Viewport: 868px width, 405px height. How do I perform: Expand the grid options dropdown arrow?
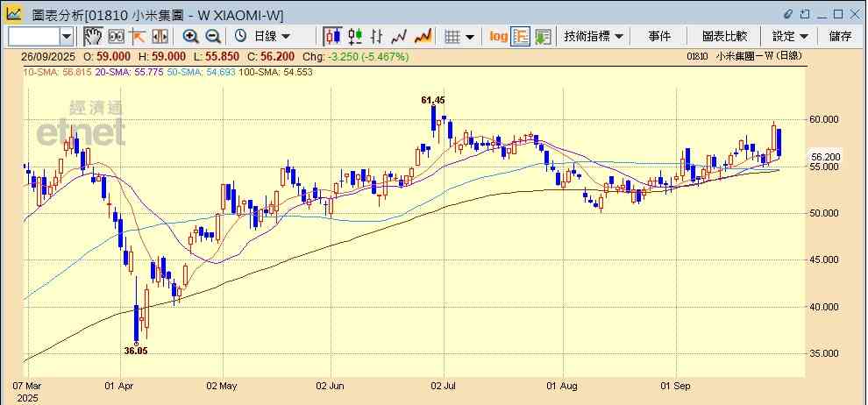point(470,37)
